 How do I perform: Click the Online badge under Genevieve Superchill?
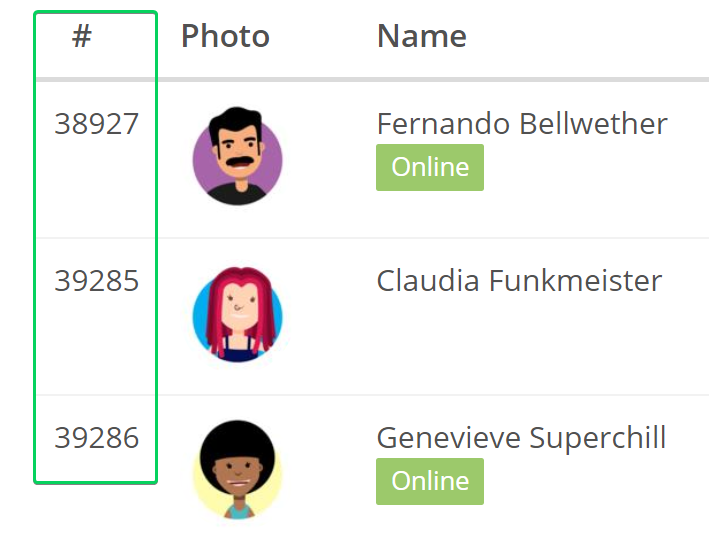coord(430,481)
